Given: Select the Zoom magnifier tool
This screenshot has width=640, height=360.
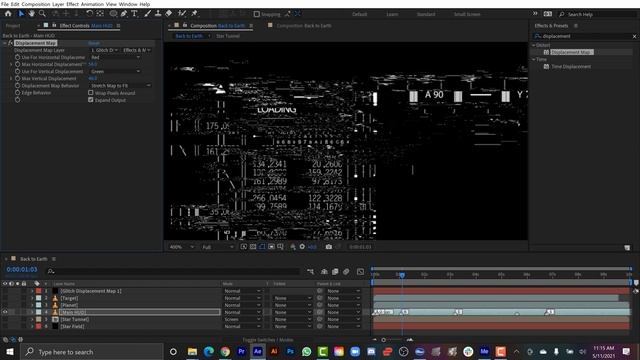Looking at the screenshot, I should [42, 13].
